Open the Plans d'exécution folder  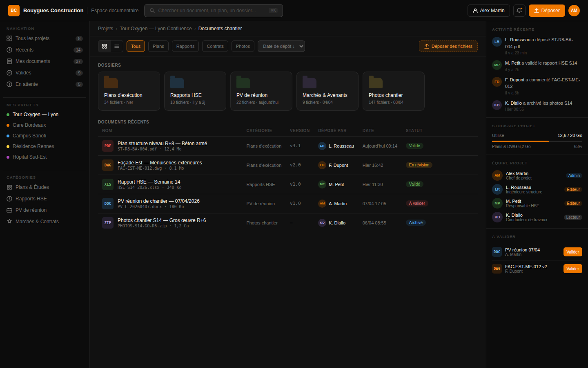129,91
